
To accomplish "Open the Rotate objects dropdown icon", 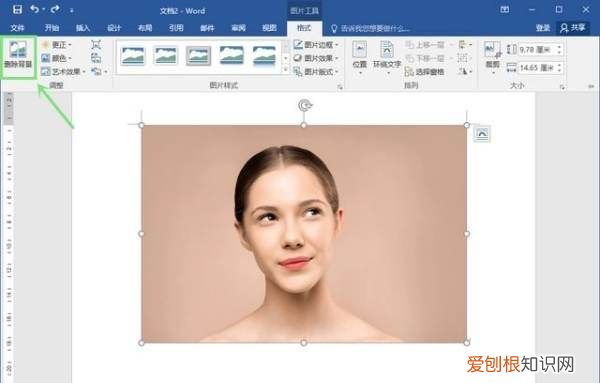I will 465,71.
